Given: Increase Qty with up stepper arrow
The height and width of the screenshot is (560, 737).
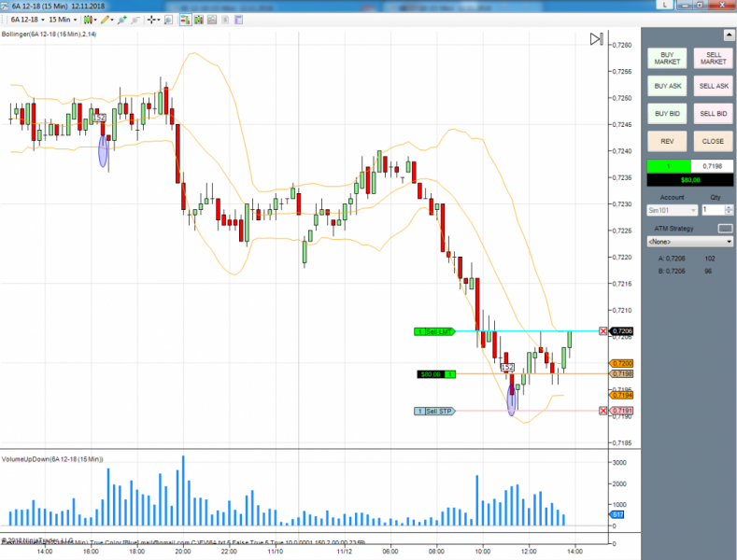Looking at the screenshot, I should pos(729,207).
